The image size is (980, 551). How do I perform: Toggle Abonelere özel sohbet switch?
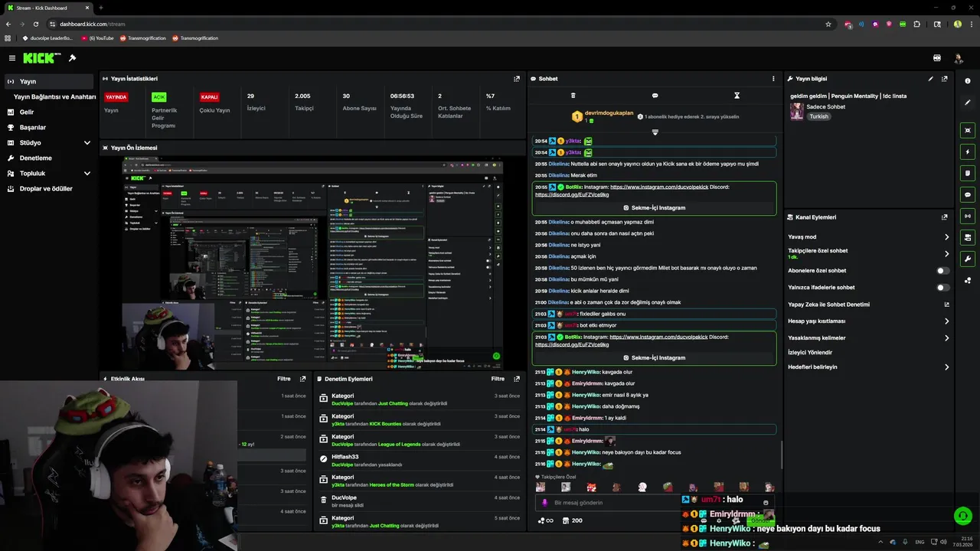click(943, 271)
